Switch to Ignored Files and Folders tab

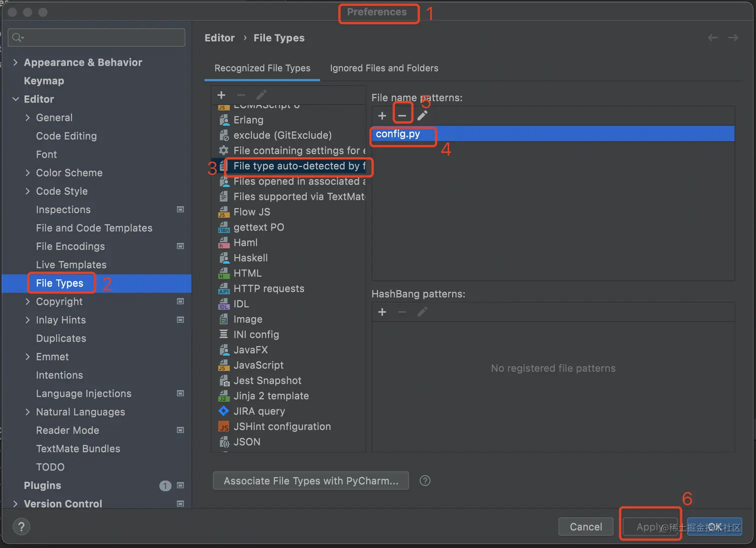384,68
